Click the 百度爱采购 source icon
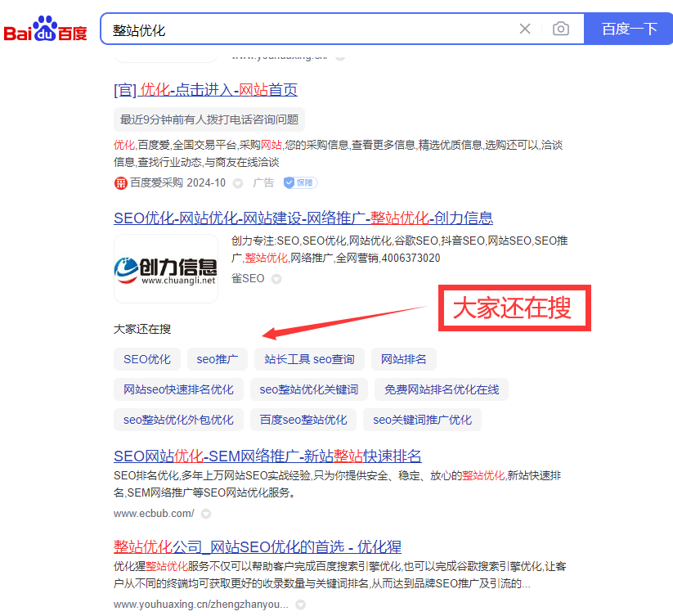673x616 pixels. (120, 183)
